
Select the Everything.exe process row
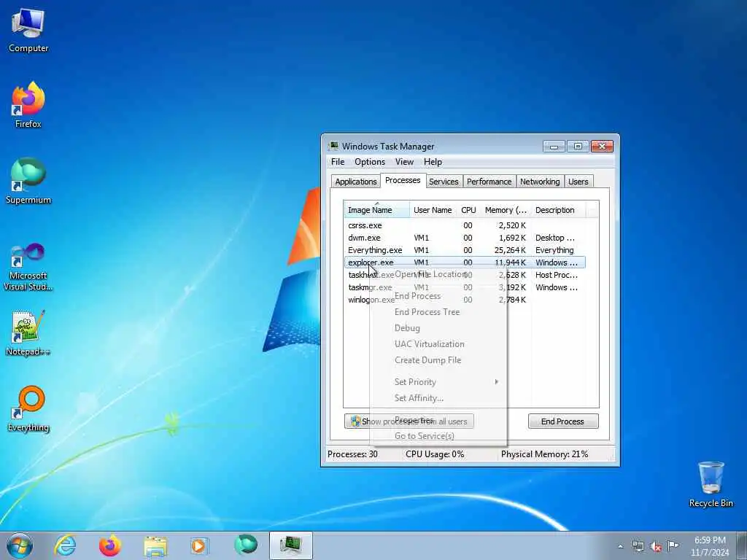[465, 250]
